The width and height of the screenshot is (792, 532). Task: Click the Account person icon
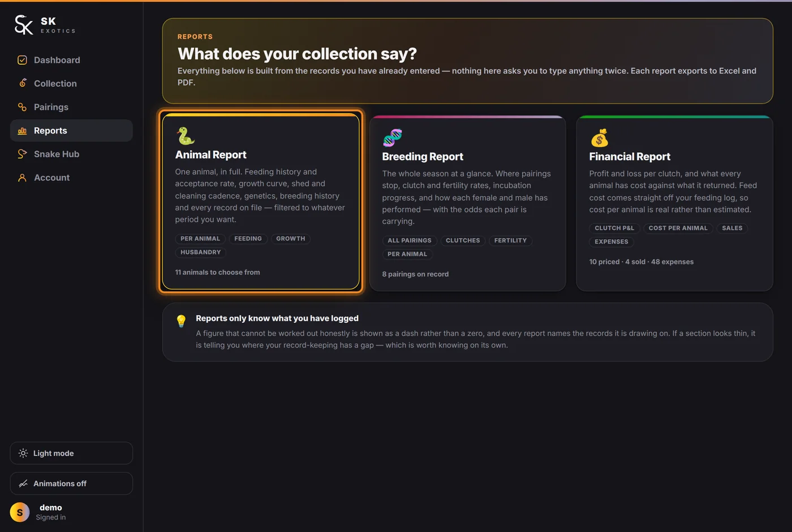pos(22,178)
